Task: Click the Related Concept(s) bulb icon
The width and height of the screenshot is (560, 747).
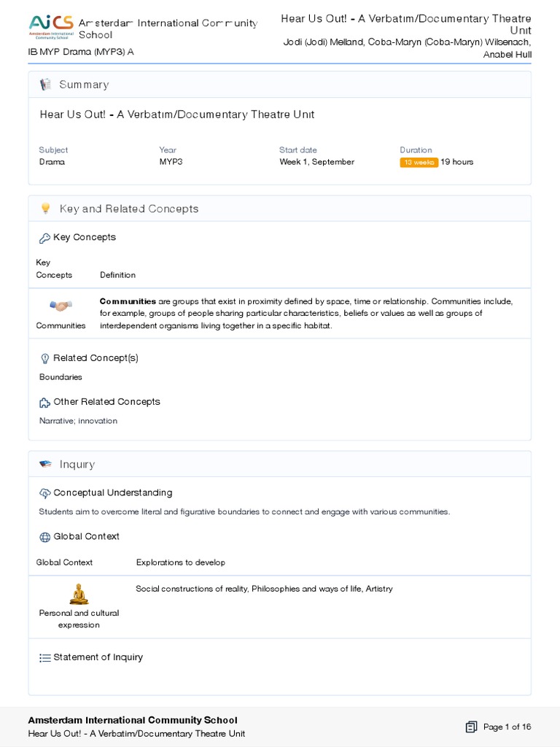Action: tap(44, 358)
